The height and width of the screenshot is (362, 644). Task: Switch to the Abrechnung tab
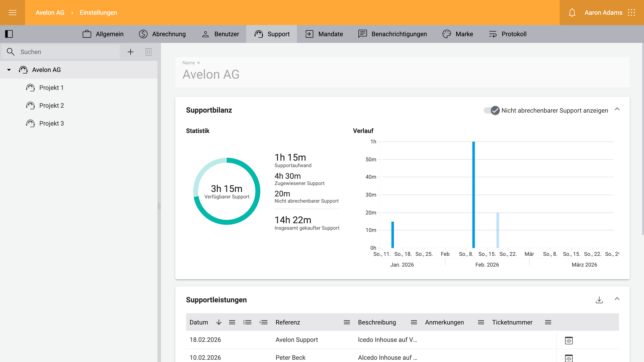[x=162, y=34]
